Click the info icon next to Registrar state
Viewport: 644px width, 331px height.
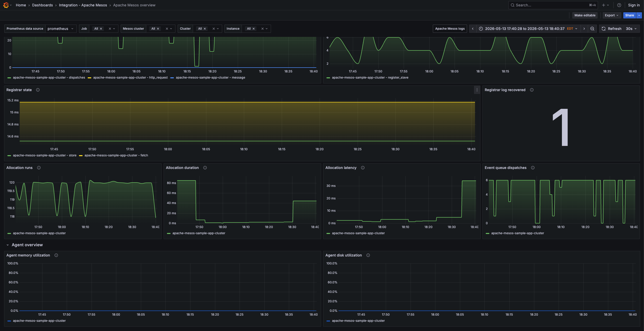(x=38, y=90)
